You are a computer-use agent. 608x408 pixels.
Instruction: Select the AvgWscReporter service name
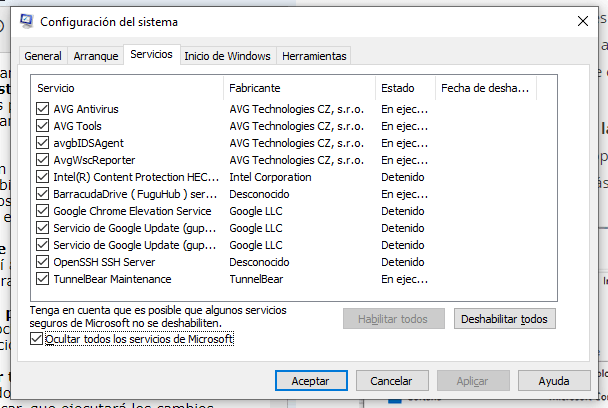(x=94, y=160)
